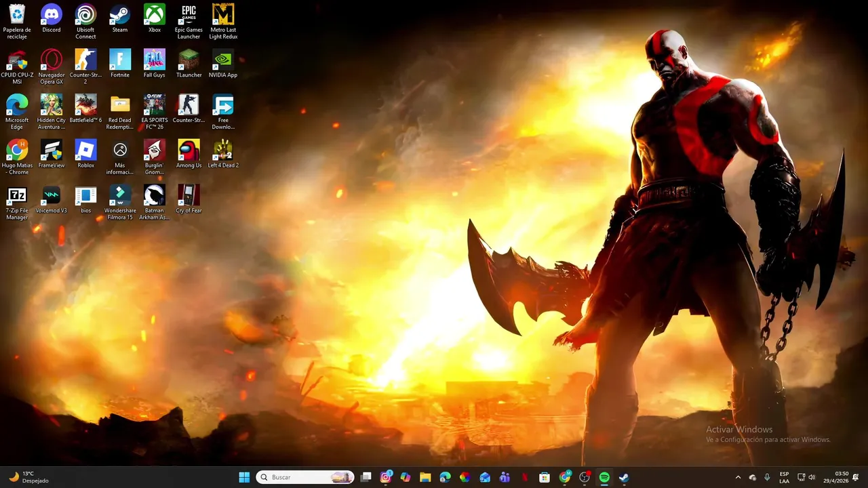Open the Xbox desktop icon
The image size is (868, 488).
[x=155, y=18]
